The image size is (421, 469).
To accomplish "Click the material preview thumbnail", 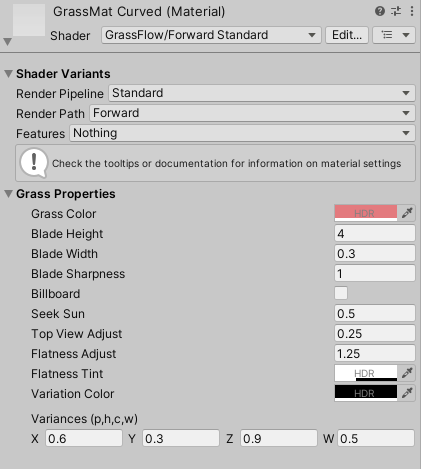I will [x=29, y=20].
